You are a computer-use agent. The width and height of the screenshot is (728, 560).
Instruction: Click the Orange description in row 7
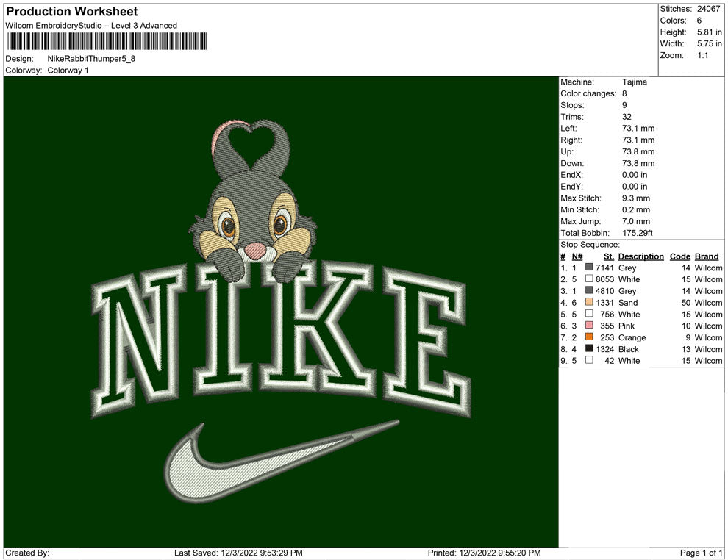[632, 337]
